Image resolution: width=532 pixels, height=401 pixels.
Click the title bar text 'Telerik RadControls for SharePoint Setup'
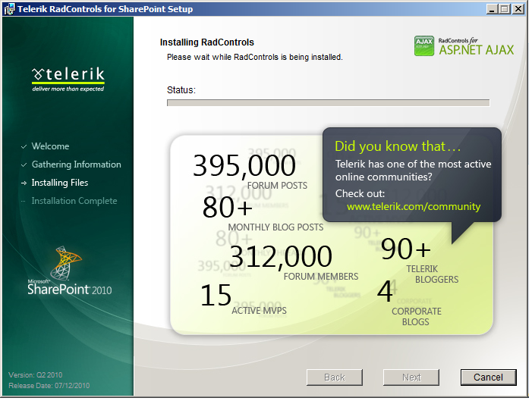coord(105,9)
